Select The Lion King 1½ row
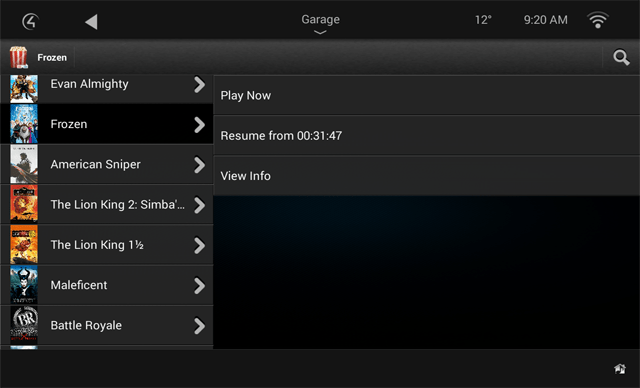The image size is (640, 388). point(107,244)
